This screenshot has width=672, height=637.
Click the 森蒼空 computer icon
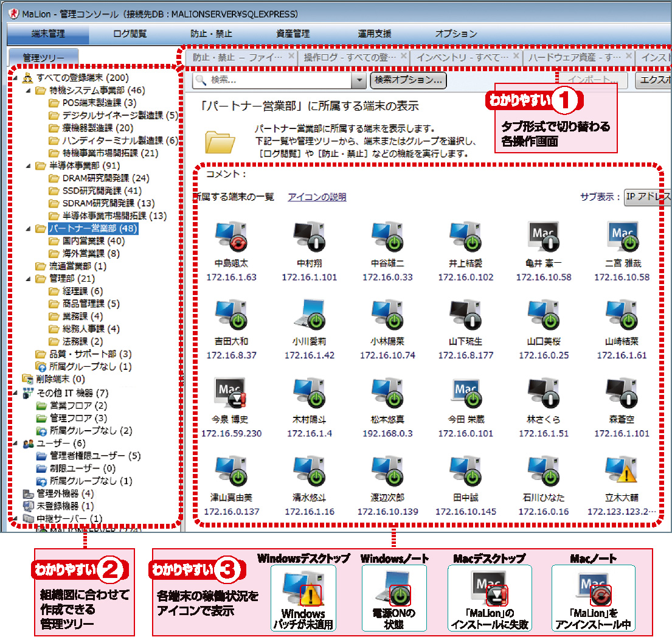click(622, 392)
